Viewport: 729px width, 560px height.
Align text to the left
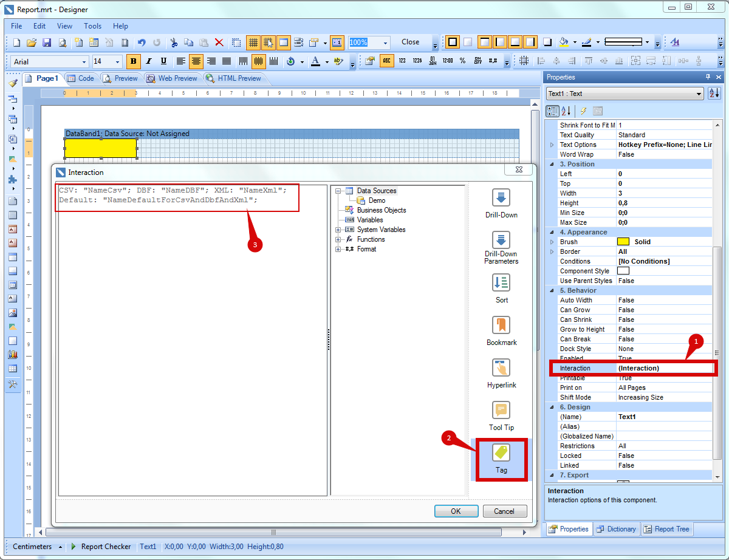point(181,61)
